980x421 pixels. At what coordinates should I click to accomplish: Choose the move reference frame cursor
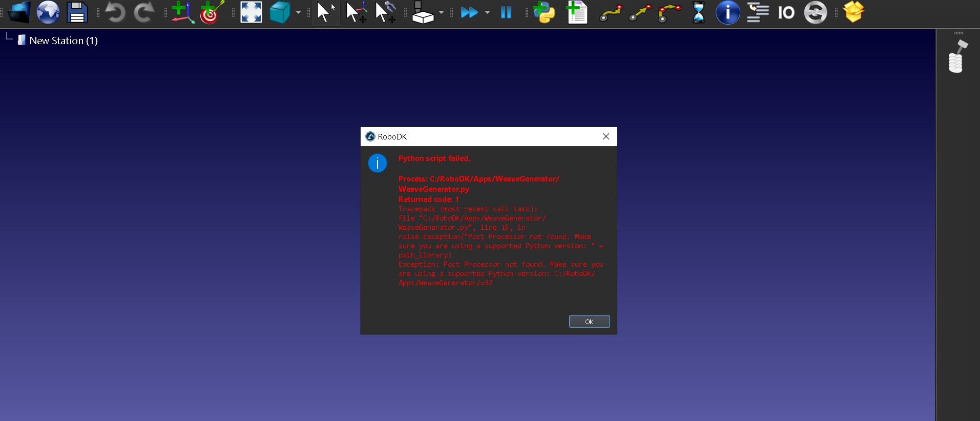[x=356, y=12]
